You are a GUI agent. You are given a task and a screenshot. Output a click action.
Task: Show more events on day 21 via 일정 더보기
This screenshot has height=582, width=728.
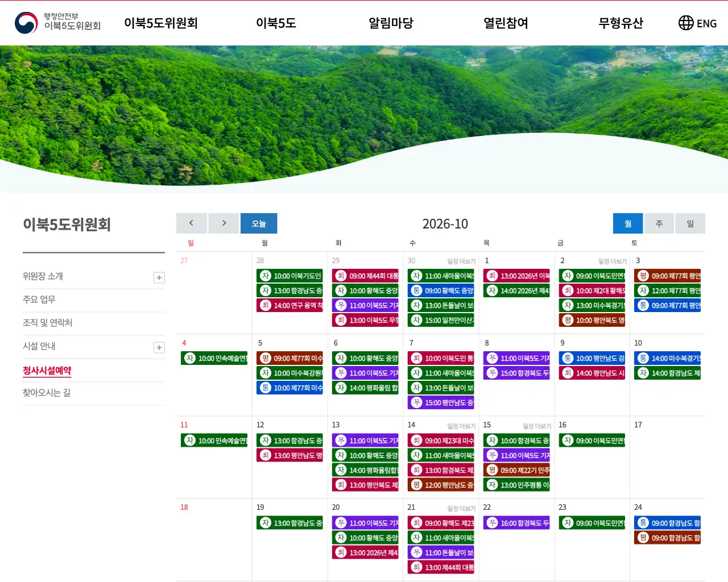[x=461, y=508]
